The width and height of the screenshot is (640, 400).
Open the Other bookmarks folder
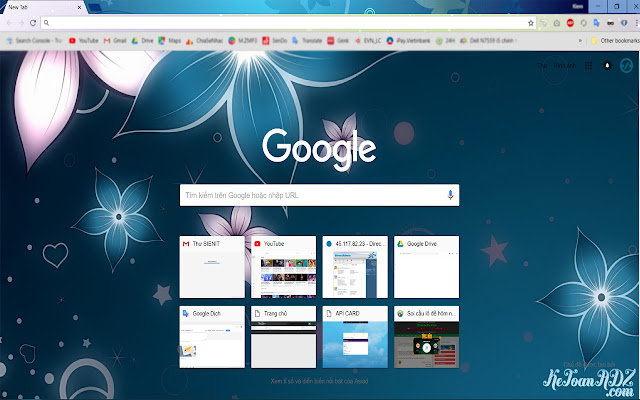click(615, 41)
